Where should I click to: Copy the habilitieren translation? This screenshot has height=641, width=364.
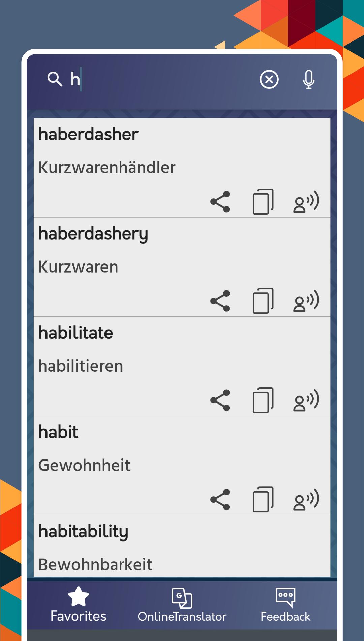pyautogui.click(x=263, y=400)
